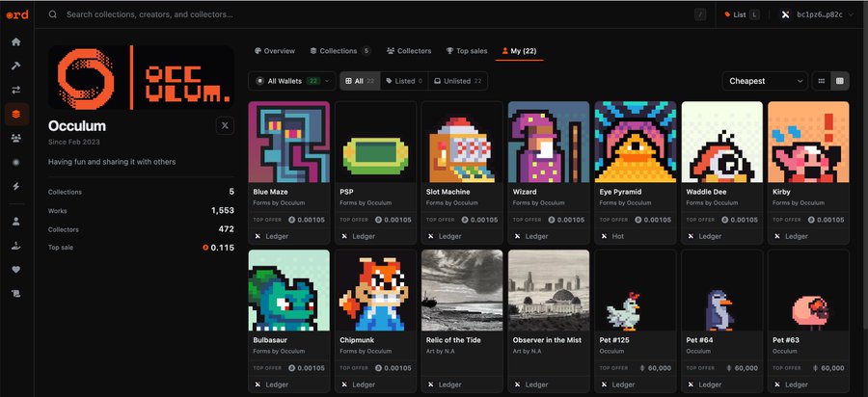
Task: Open the Cheapest sort dropdown
Action: click(x=765, y=81)
